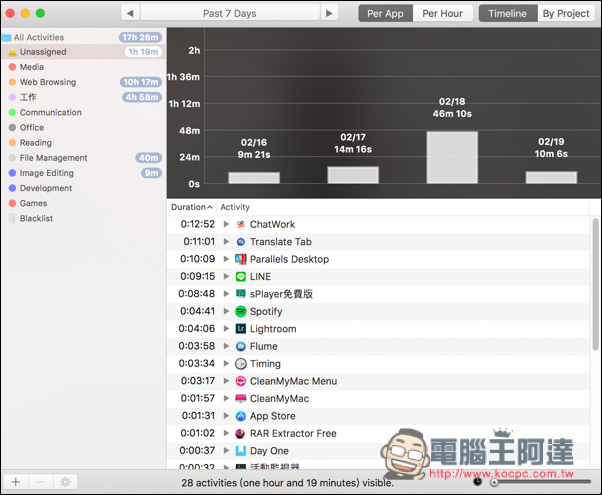Sort by the Duration column header
The image size is (602, 495).
[192, 207]
